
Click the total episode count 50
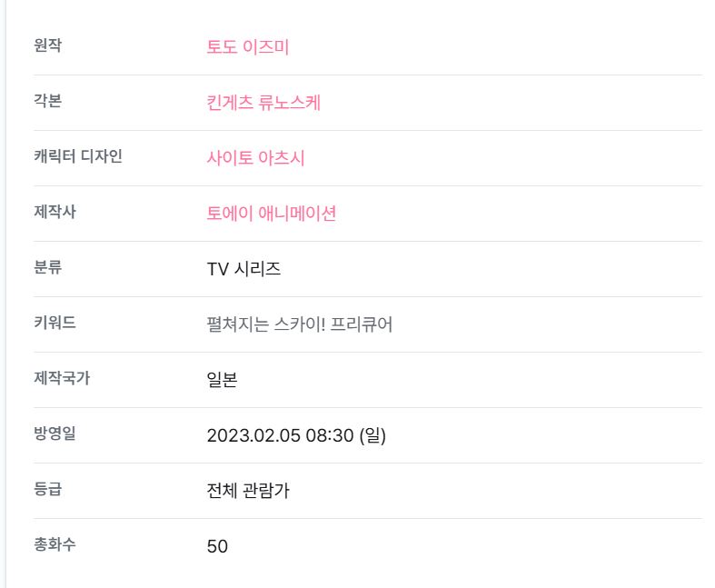217,546
